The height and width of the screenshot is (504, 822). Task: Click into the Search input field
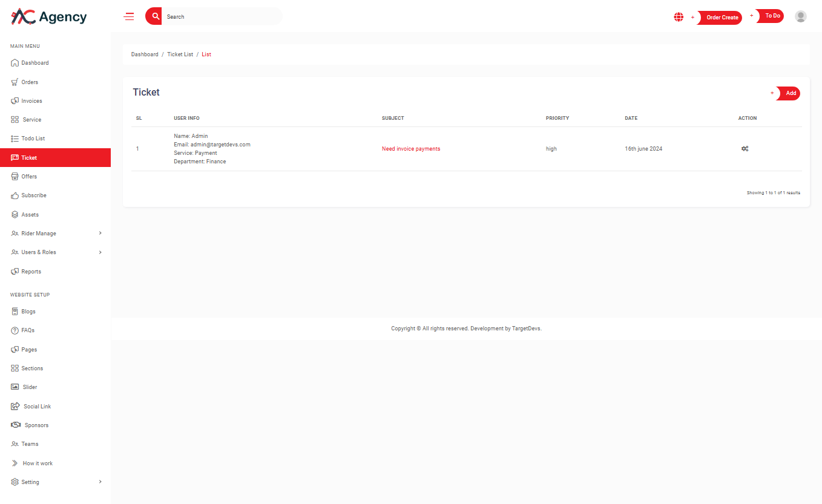click(221, 17)
